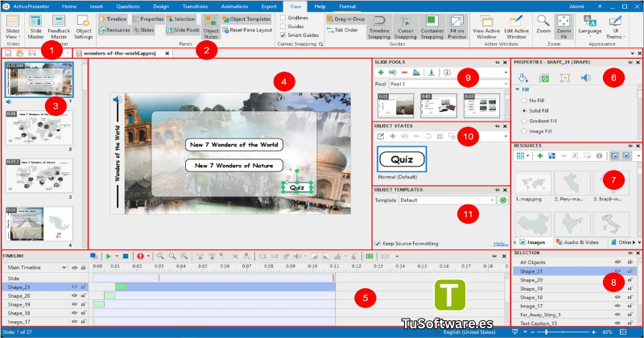Open the Feedback Master view
644x338 pixels.
click(x=59, y=27)
